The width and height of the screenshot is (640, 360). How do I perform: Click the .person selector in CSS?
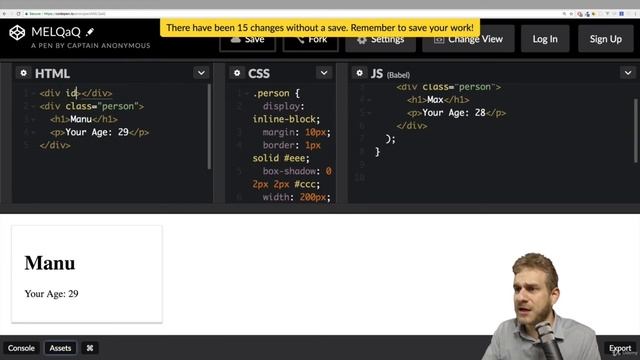coord(271,93)
